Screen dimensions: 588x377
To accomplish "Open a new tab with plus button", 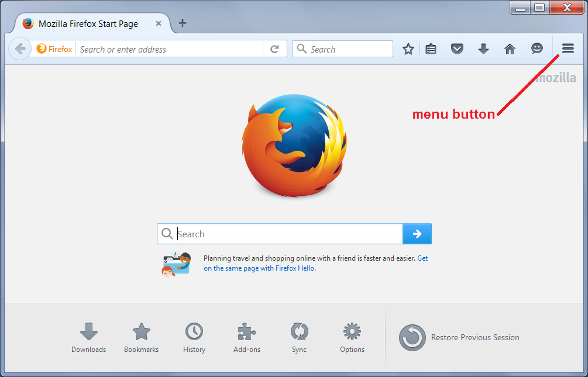I will pos(182,23).
